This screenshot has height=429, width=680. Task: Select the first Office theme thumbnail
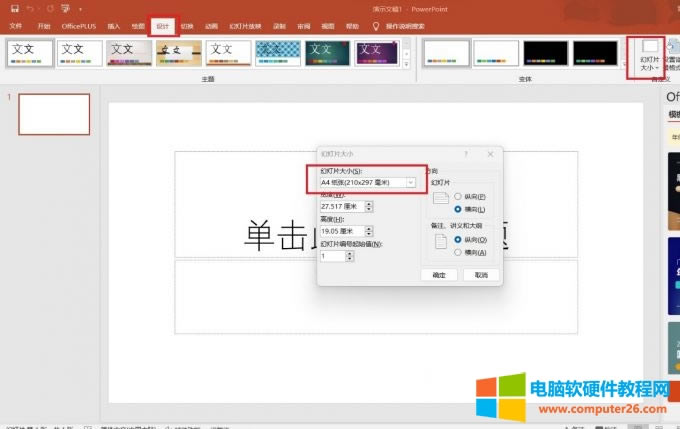click(29, 52)
